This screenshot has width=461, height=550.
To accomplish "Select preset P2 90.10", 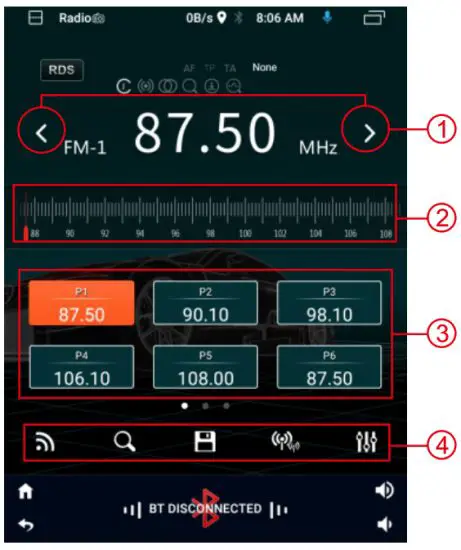I will tap(206, 303).
